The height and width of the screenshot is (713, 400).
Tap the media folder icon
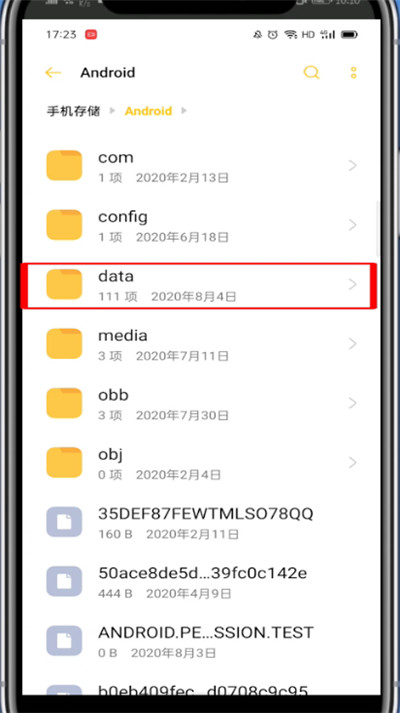tap(64, 344)
